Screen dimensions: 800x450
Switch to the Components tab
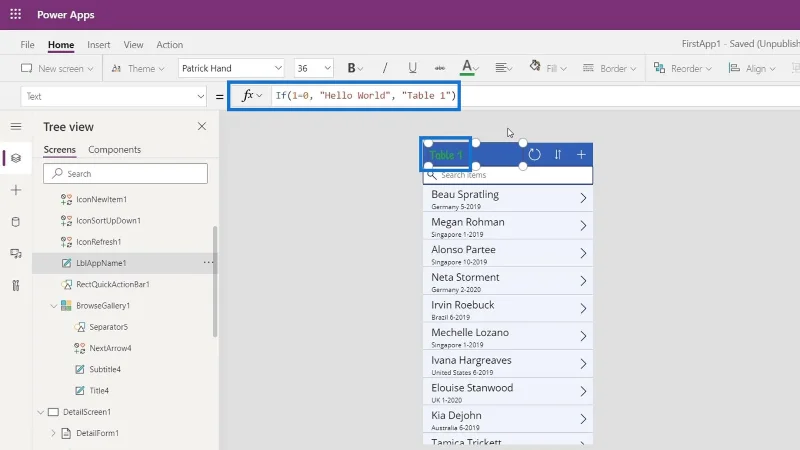click(114, 149)
